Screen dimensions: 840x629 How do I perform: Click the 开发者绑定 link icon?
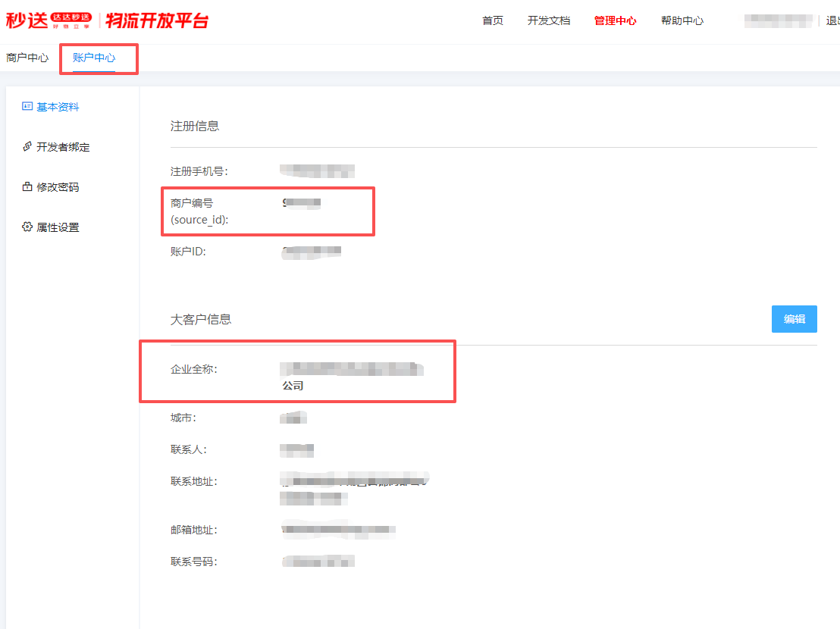pos(27,146)
